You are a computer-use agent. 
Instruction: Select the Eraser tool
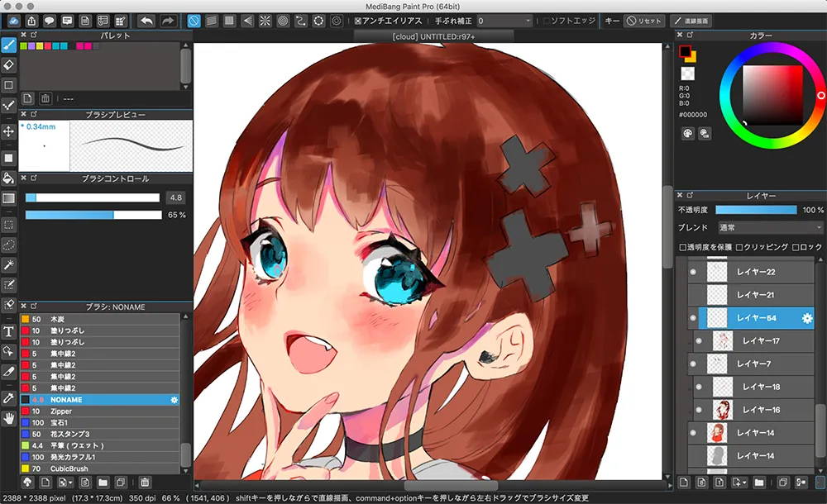click(x=9, y=64)
